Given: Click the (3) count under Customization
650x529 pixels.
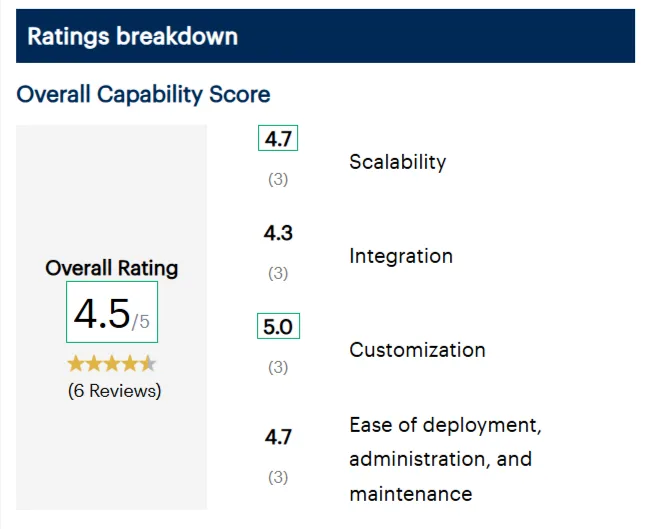Looking at the screenshot, I should (x=278, y=367).
